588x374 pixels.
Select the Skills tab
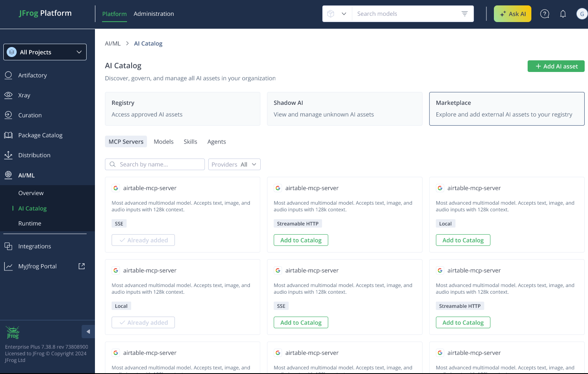190,141
